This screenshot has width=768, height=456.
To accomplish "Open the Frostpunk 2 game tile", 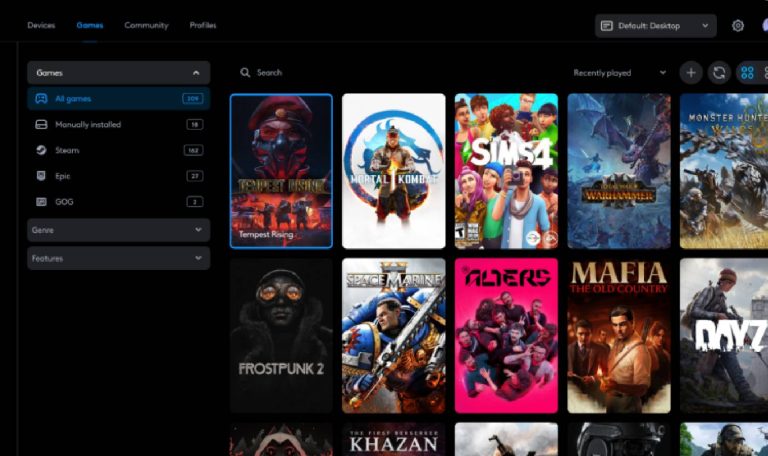I will pos(281,336).
